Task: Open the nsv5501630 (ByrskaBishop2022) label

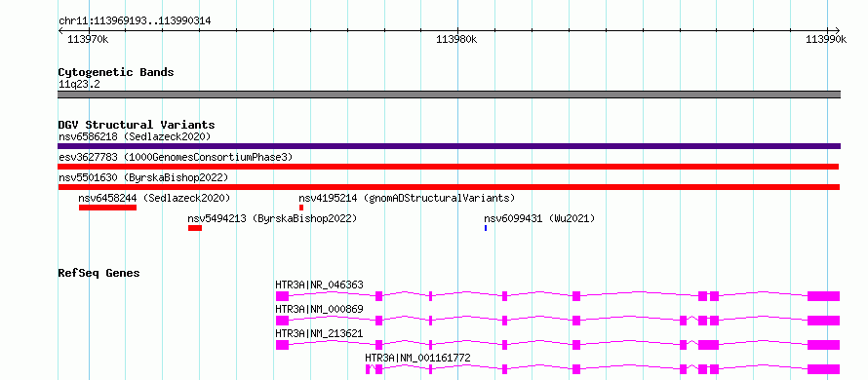Action: [143, 177]
